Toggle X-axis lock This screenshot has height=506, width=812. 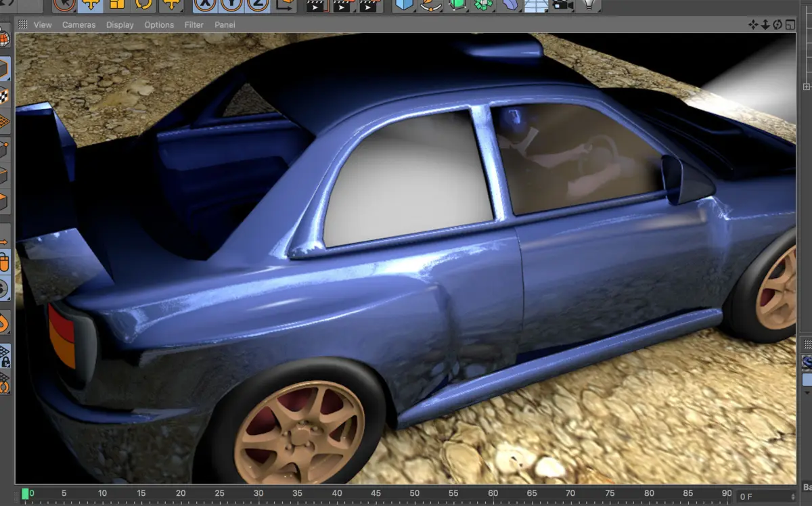(x=205, y=5)
